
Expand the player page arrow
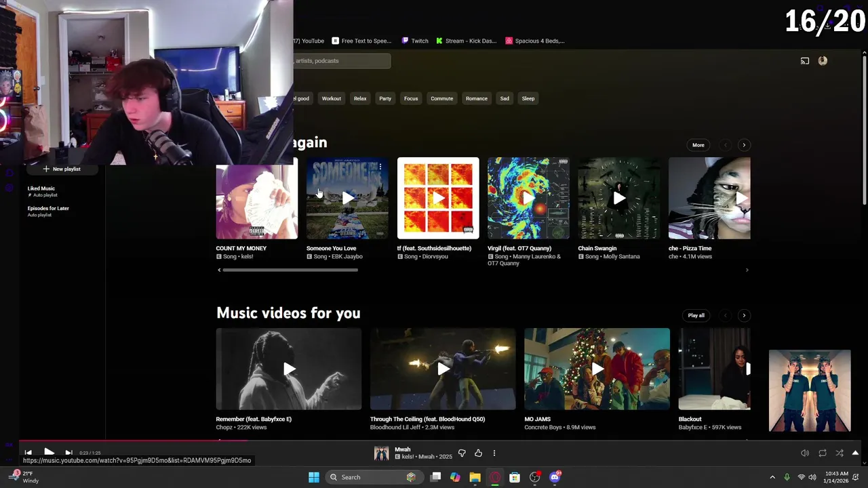[855, 453]
